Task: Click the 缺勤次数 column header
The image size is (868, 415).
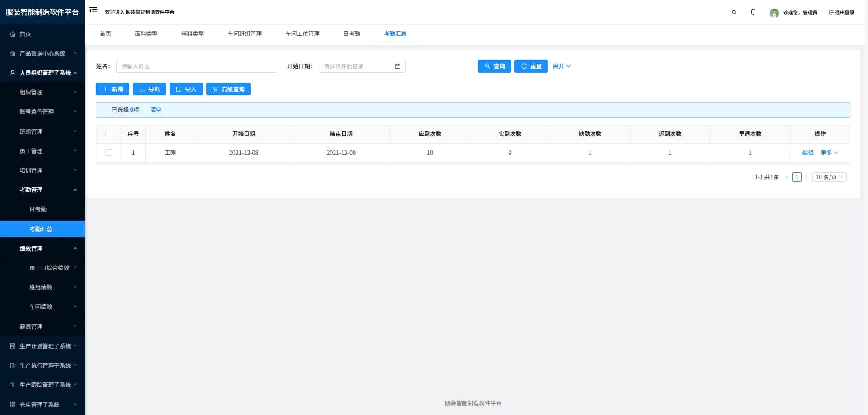Action: click(590, 134)
